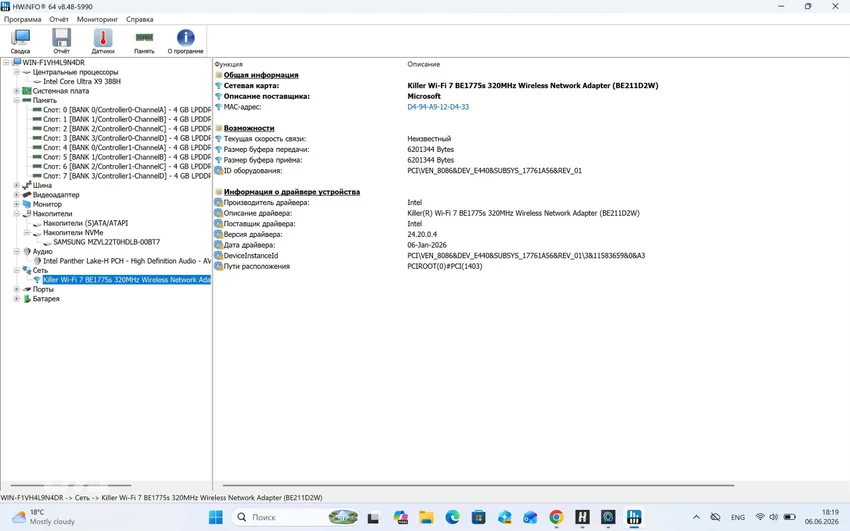Expand the Батарея tree node
This screenshot has width=850, height=531.
pos(16,299)
